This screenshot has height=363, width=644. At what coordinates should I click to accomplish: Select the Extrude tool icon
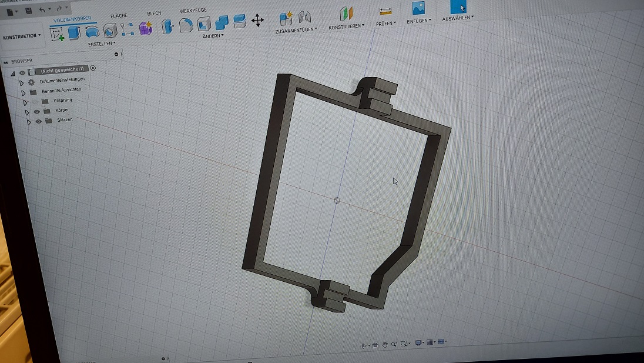tap(74, 32)
